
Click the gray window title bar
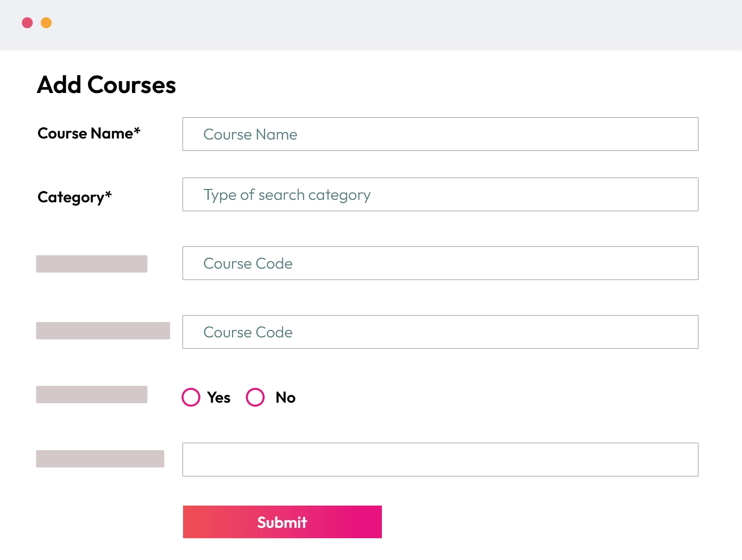coord(371,24)
